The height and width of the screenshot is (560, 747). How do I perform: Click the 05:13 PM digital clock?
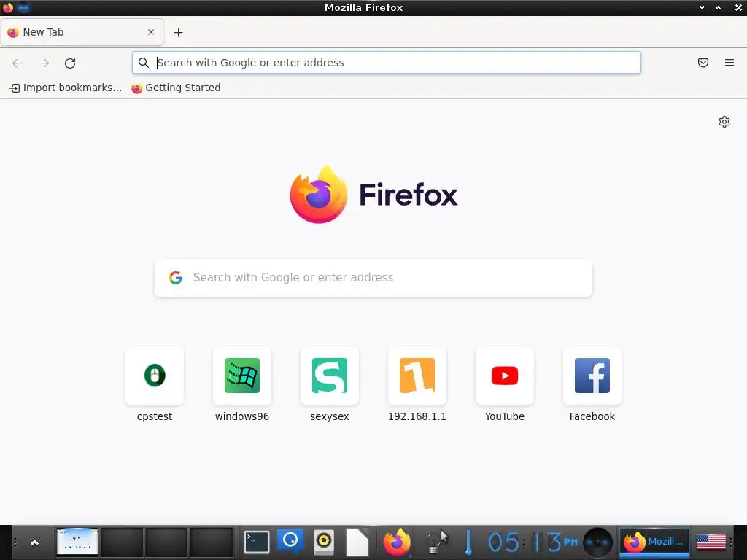coord(533,542)
